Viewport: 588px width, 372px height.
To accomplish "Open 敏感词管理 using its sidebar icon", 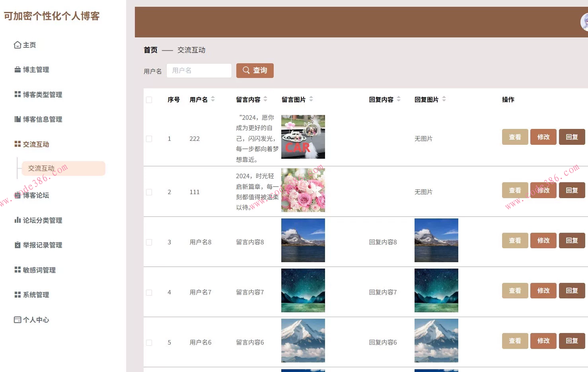I will [17, 270].
